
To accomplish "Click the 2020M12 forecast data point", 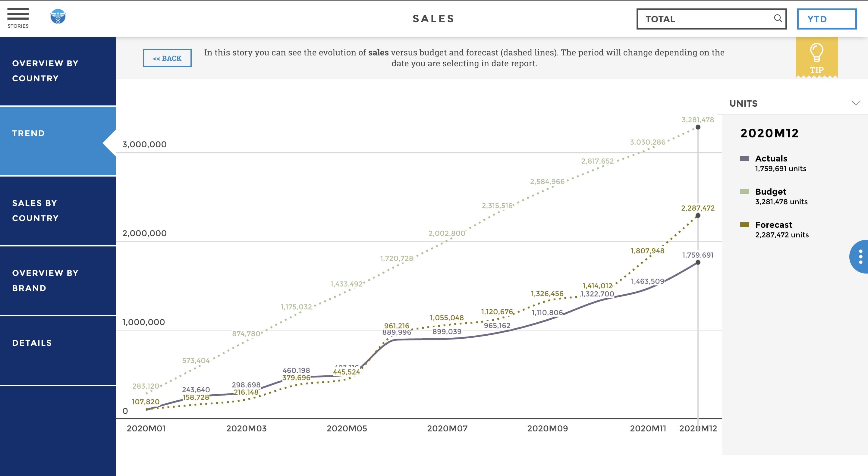I will 698,216.
